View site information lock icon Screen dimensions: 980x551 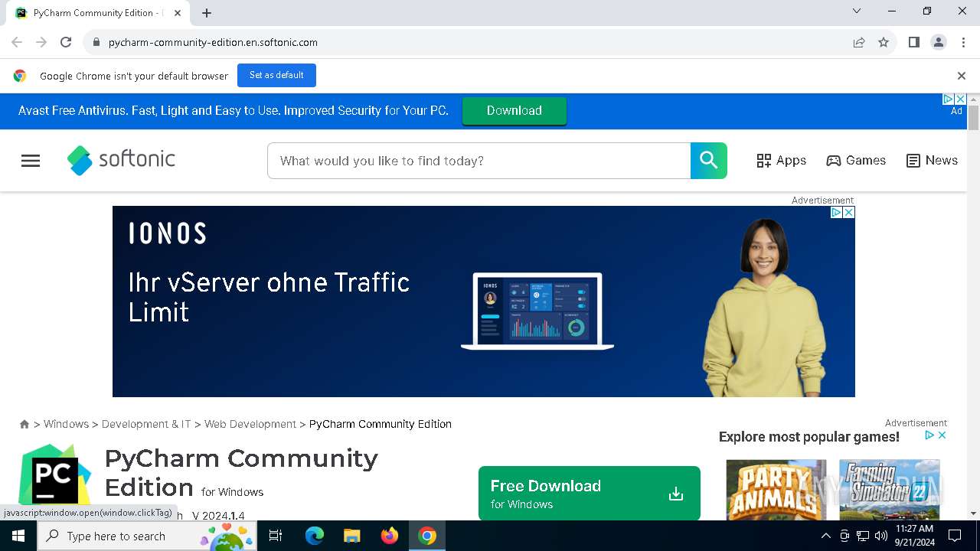[x=96, y=42]
